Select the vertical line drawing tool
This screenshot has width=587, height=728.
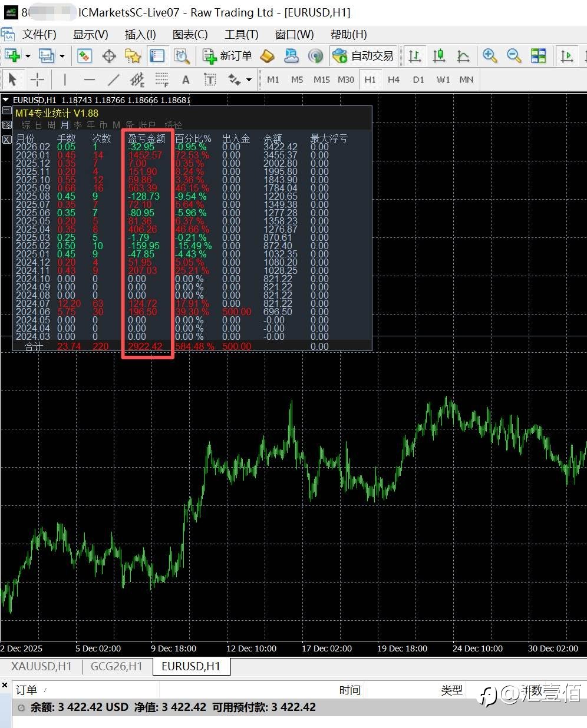pyautogui.click(x=64, y=79)
